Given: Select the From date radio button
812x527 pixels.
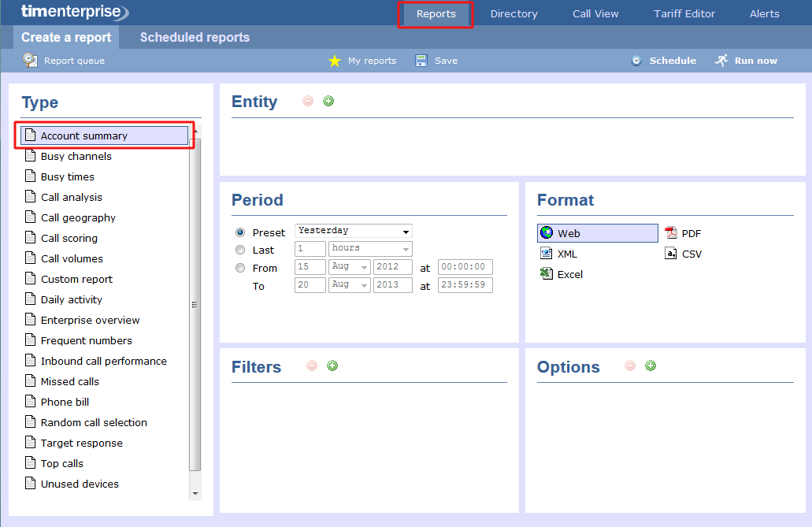Looking at the screenshot, I should point(240,268).
